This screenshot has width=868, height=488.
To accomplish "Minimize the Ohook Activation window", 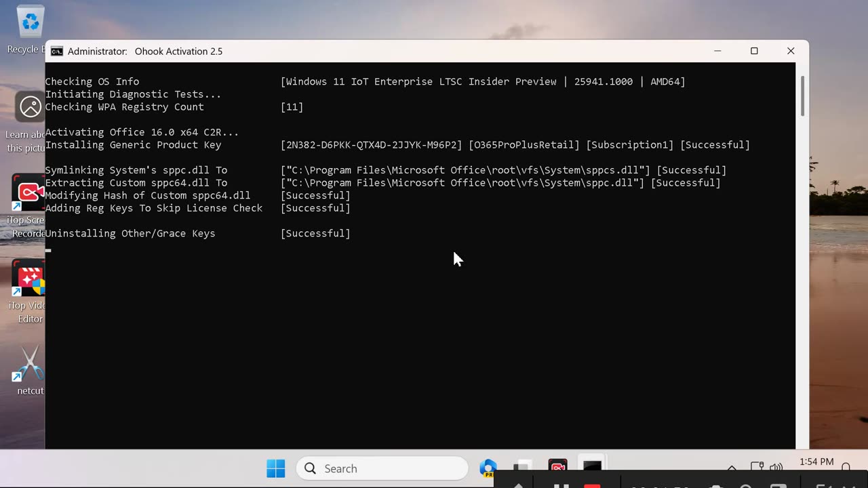I will click(x=717, y=52).
